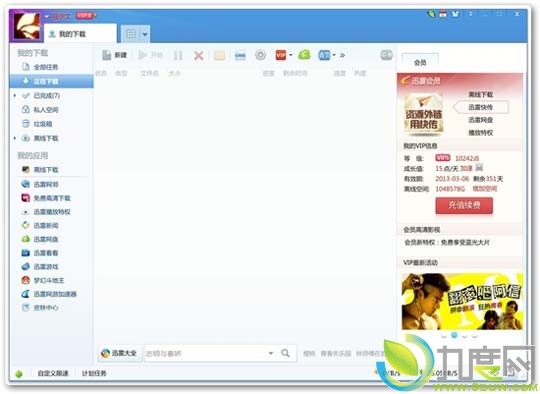Click the grid layout icon in the tab bar
This screenshot has width=540, height=394.
(x=131, y=34)
